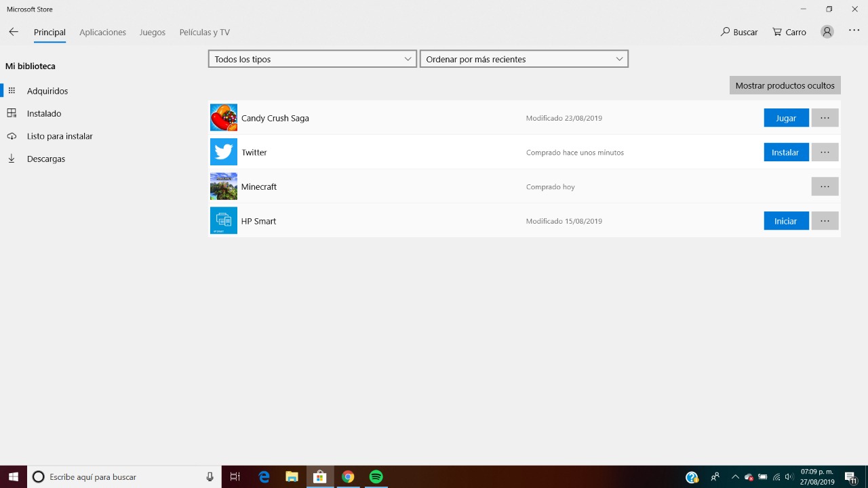
Task: Click the HP Smart app icon
Action: pyautogui.click(x=224, y=220)
